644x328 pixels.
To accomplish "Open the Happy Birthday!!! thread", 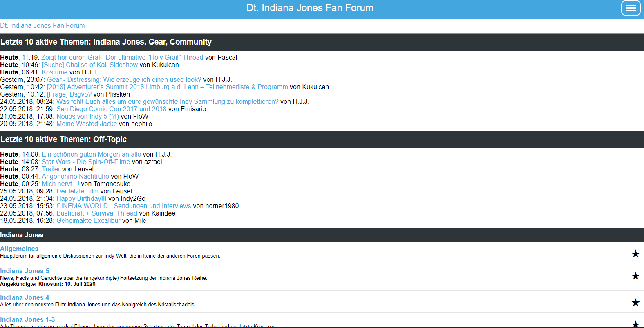I will point(81,199).
